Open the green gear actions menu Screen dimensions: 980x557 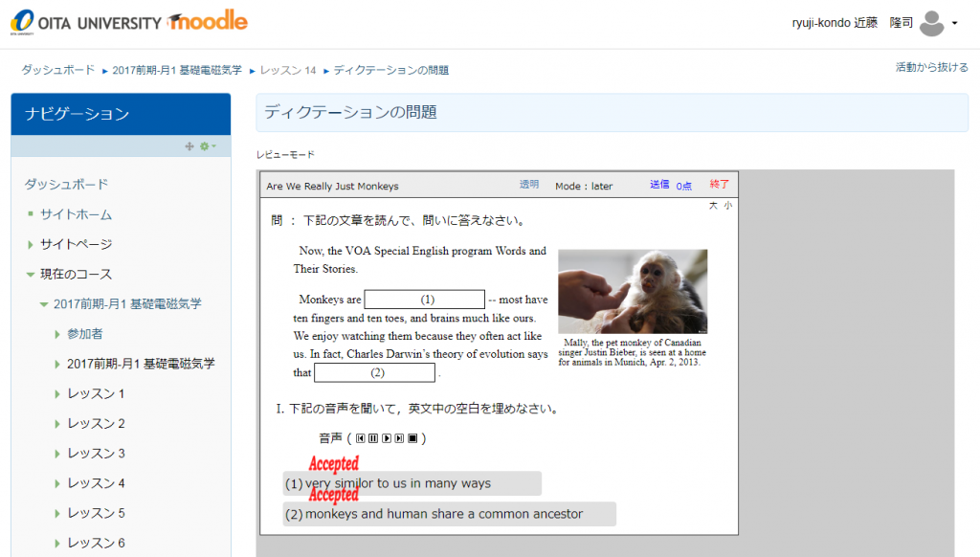point(206,146)
